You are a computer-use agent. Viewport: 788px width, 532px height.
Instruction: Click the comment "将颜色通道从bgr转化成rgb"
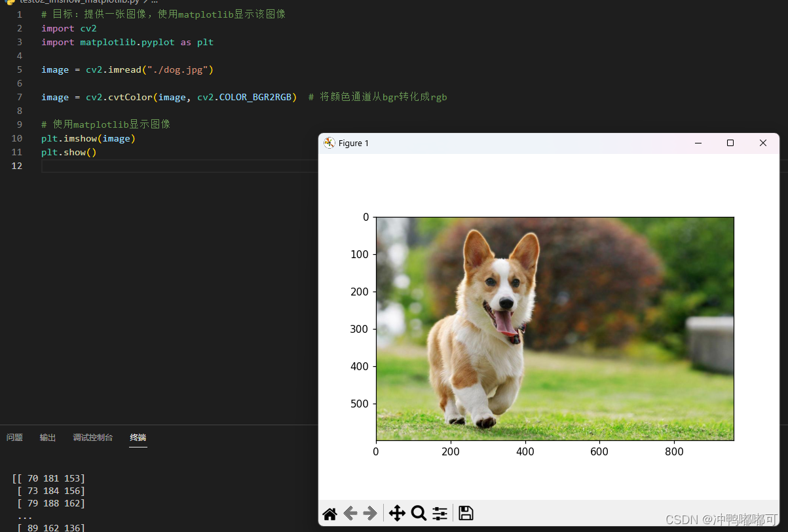pos(378,97)
